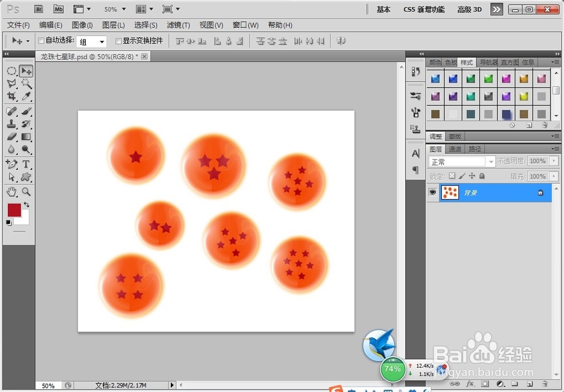Toggle lock image pixels brush icon
The height and width of the screenshot is (392, 564).
tap(462, 176)
